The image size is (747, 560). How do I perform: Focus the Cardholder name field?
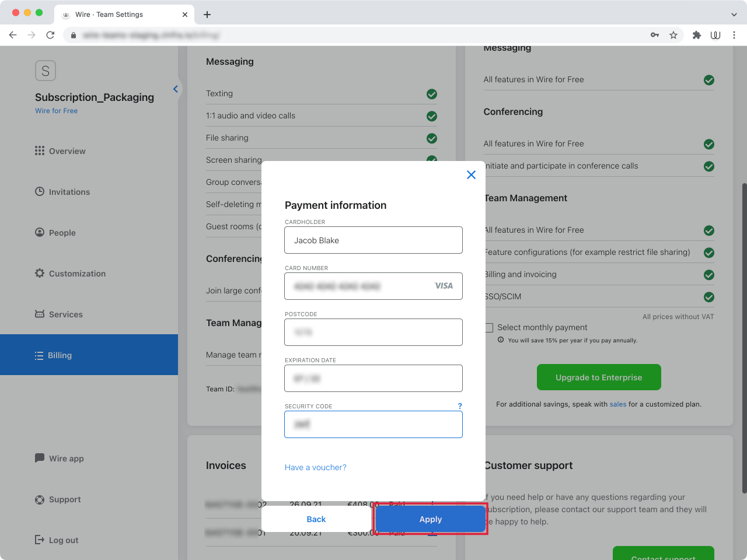(373, 240)
